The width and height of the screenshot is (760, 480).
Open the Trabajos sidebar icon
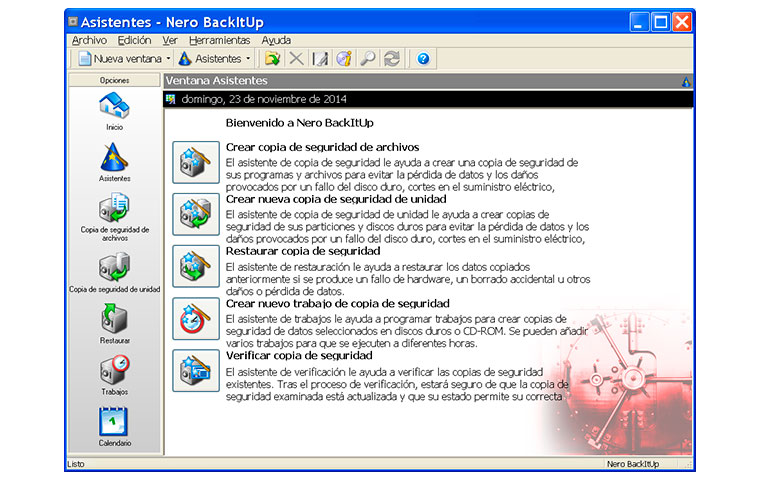[x=114, y=370]
